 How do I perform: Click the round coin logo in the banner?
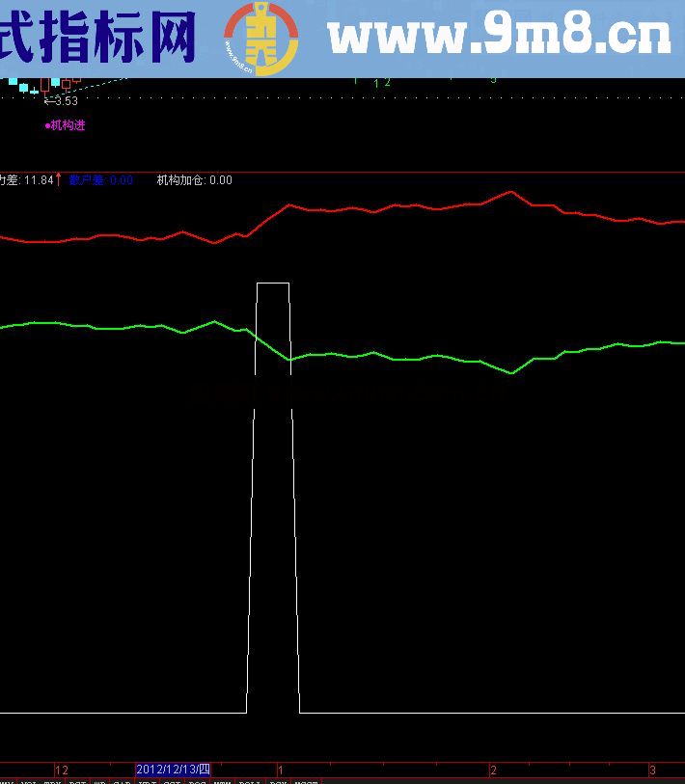260,39
